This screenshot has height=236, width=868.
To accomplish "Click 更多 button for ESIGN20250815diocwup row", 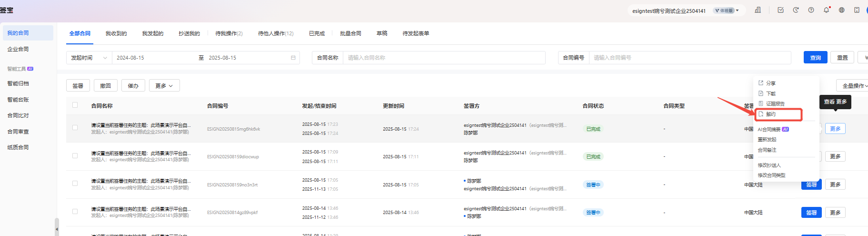I will 835,156.
